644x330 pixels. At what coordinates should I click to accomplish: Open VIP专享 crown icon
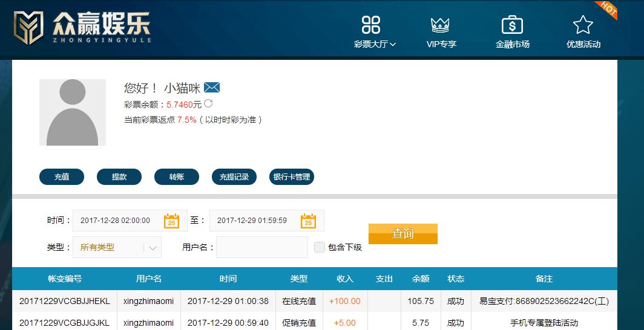coord(440,25)
